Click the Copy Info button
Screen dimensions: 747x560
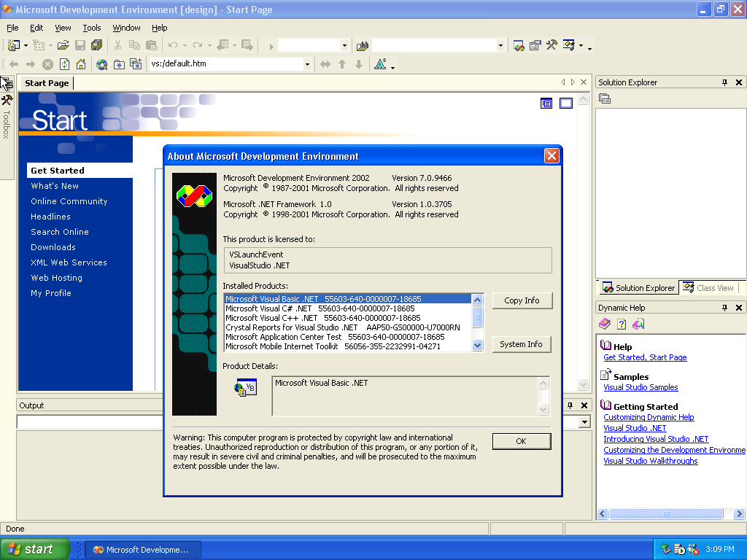tap(522, 300)
